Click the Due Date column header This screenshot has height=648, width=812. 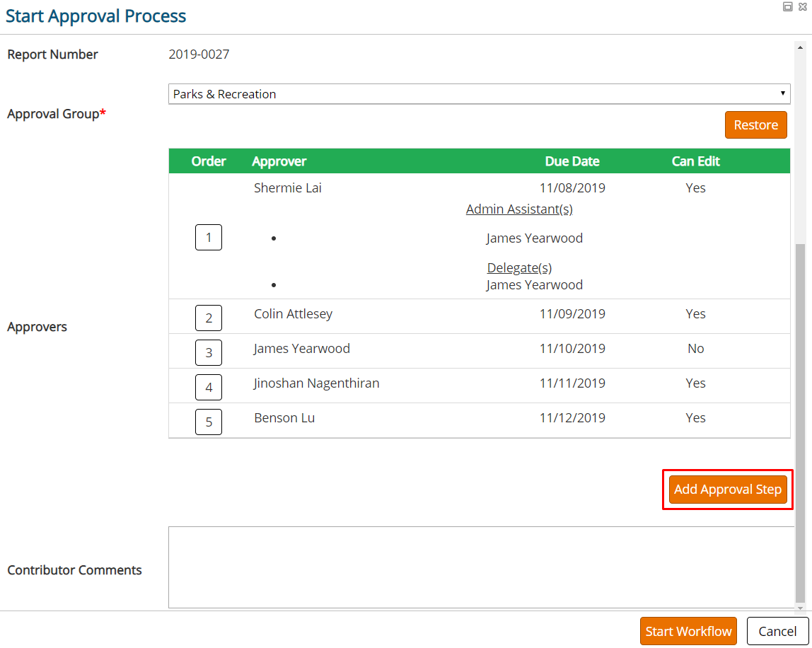[572, 161]
